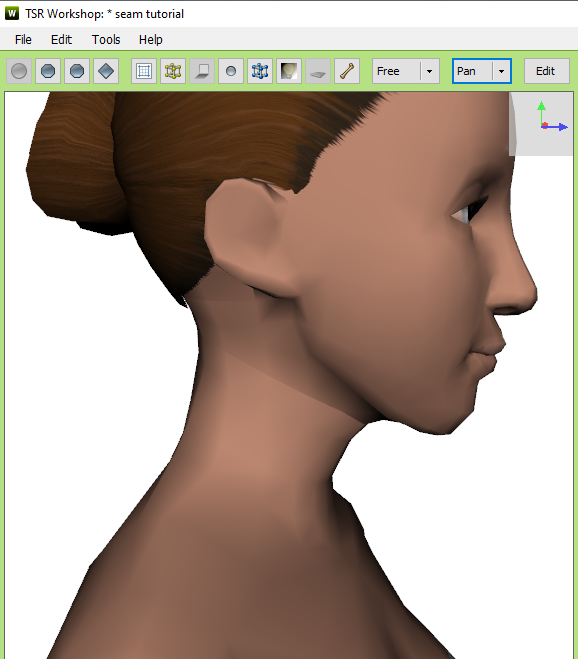Screen dimensions: 578x659
Task: Toggle the light bulb lighting icon
Action: click(x=289, y=71)
